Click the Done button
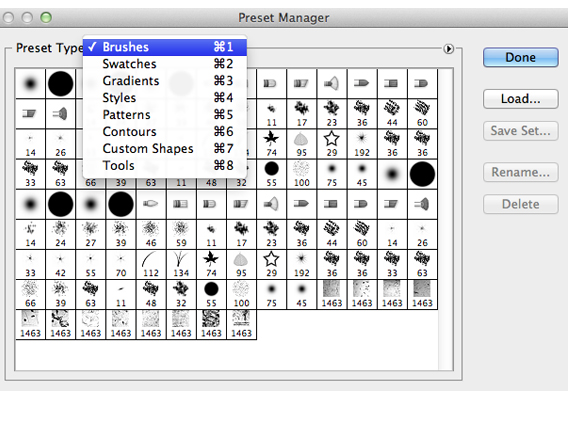 coord(521,57)
